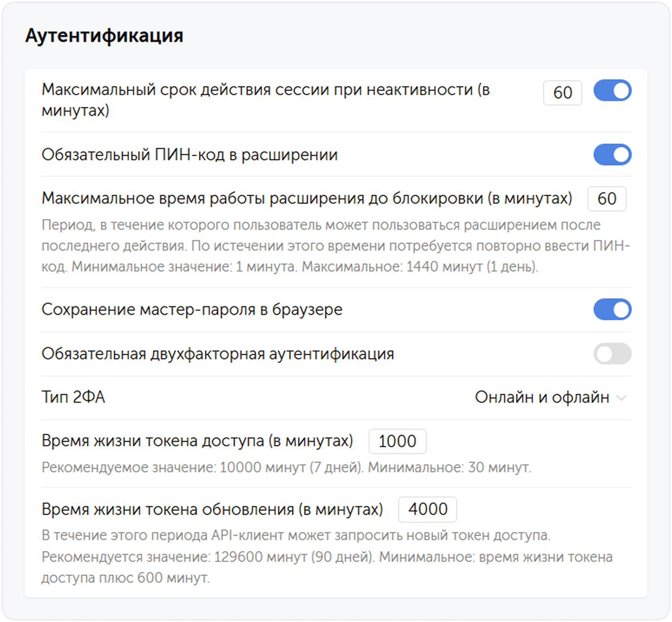Click the refresh token lifetime field showing 4000
This screenshot has width=672, height=622.
pos(427,509)
